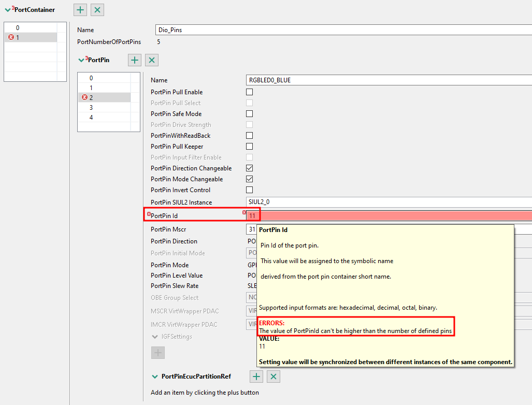Add a new PortPin

coord(134,60)
